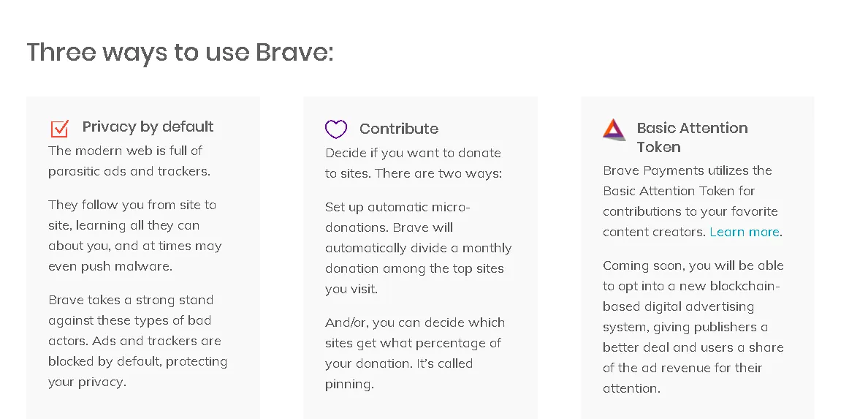Click the red checkmark Privacy icon
Screen dimensions: 868x419
click(x=60, y=128)
